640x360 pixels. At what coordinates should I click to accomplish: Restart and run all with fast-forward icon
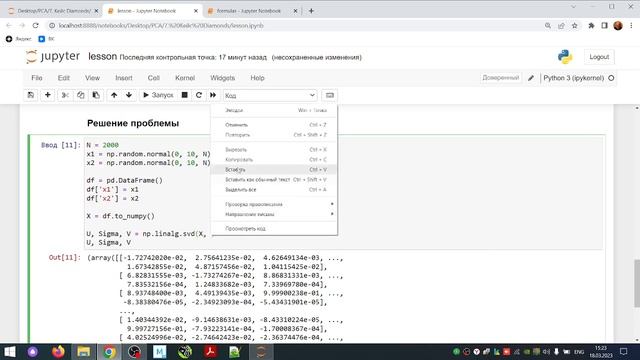coord(213,95)
